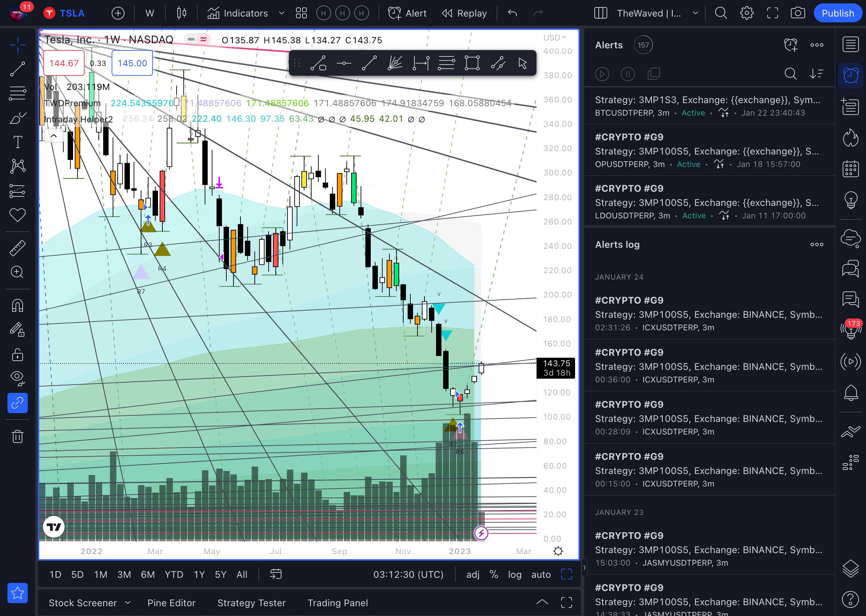This screenshot has height=616, width=866.
Task: Select the 5Y date range
Action: click(x=221, y=575)
